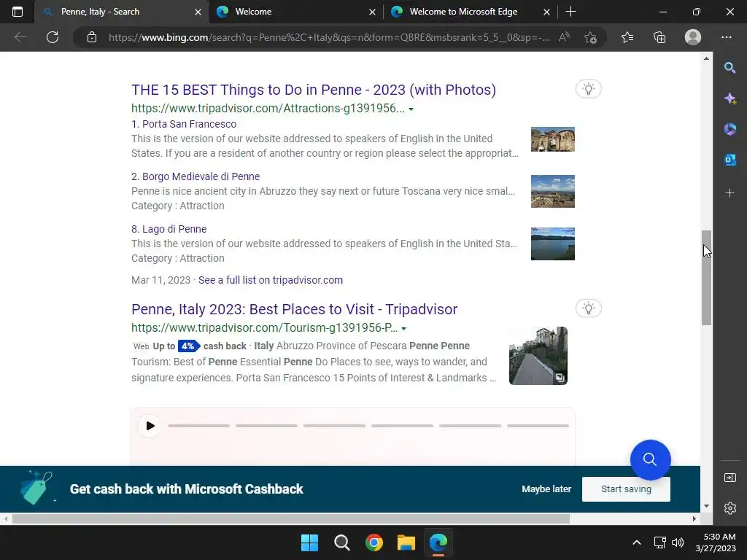Click the horizontal scroll right arrow
Viewport: 747px width, 560px height.
[x=694, y=518]
